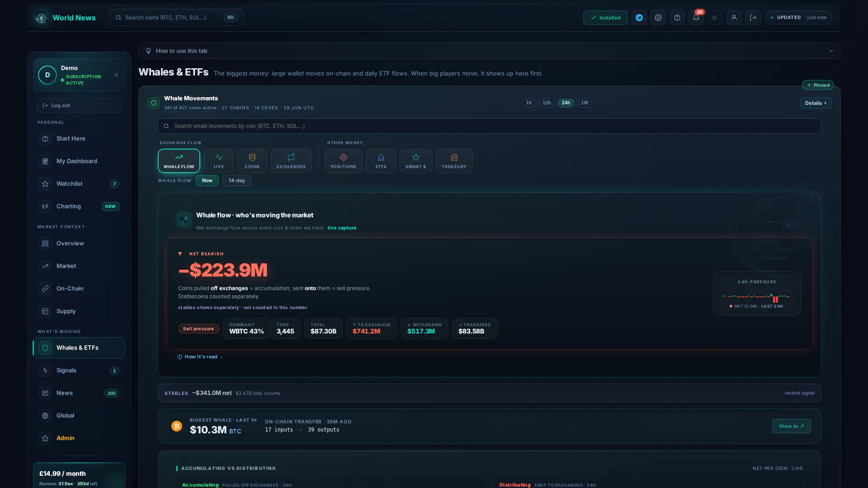
Task: Click the Withdrawn $517.3M stat
Action: (x=425, y=328)
